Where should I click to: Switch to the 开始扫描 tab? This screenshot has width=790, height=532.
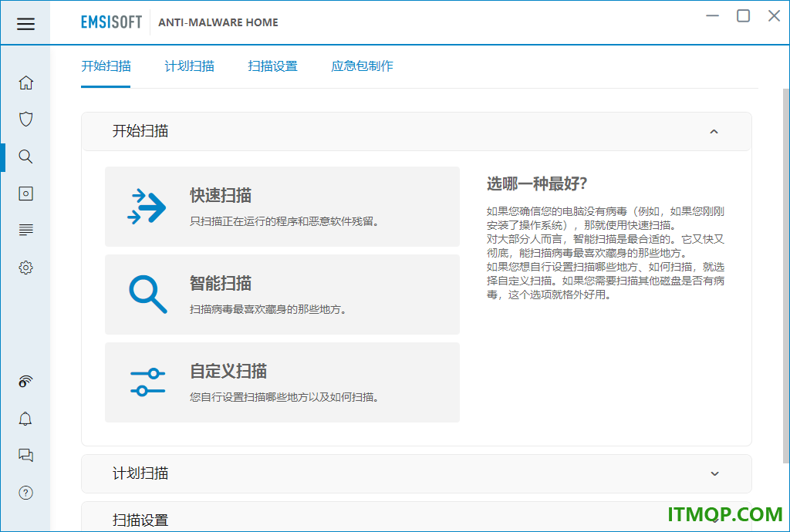pos(106,66)
